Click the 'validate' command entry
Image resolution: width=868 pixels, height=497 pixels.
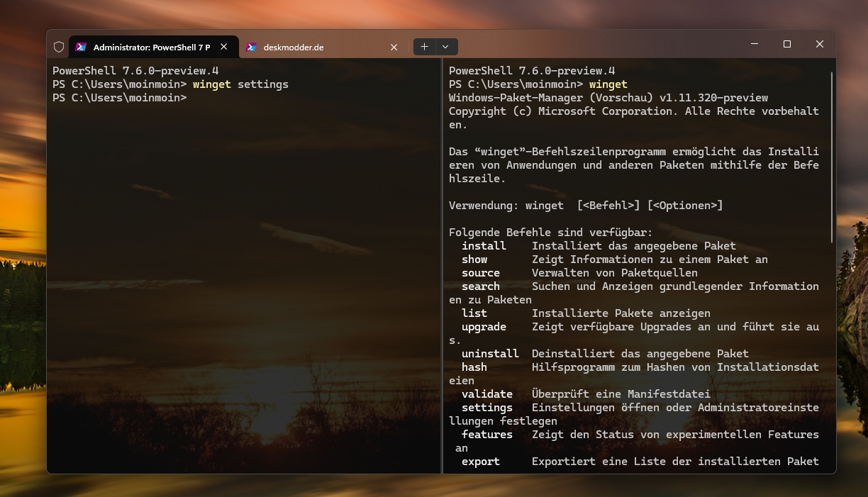click(x=487, y=394)
